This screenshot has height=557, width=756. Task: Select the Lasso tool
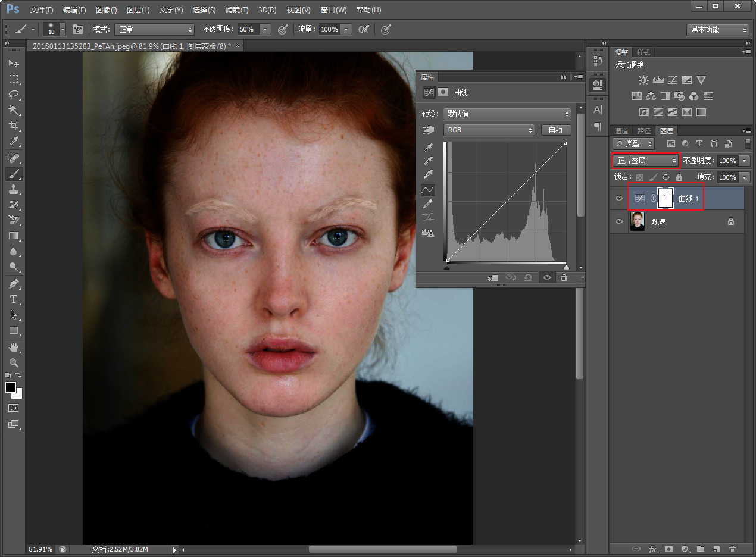(x=14, y=95)
